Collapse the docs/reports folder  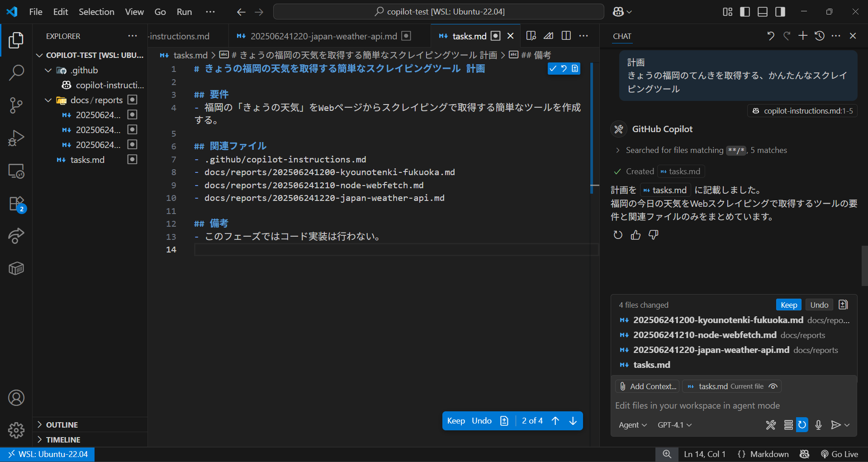(x=48, y=100)
